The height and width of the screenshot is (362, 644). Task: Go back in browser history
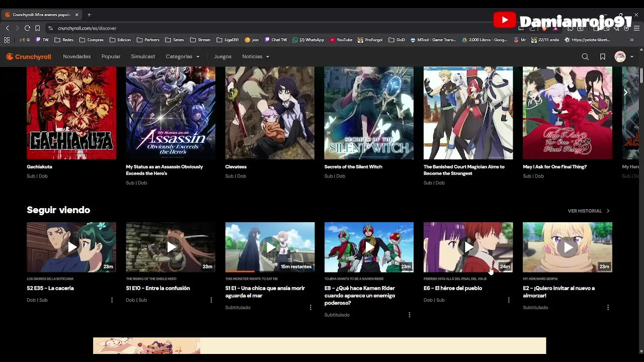click(x=7, y=28)
